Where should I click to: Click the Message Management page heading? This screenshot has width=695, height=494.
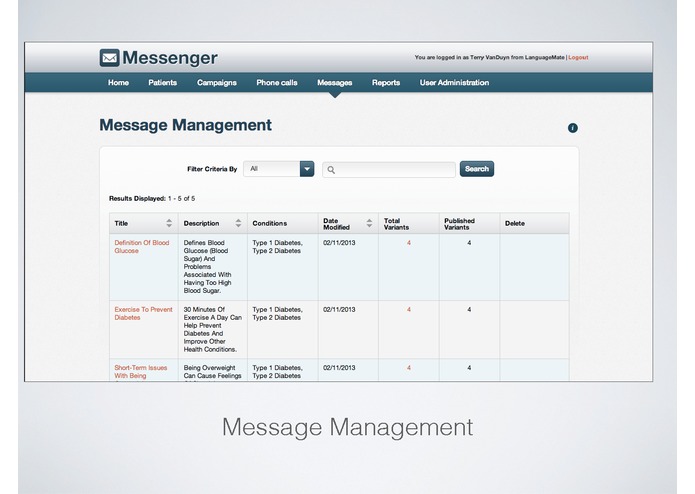click(185, 125)
